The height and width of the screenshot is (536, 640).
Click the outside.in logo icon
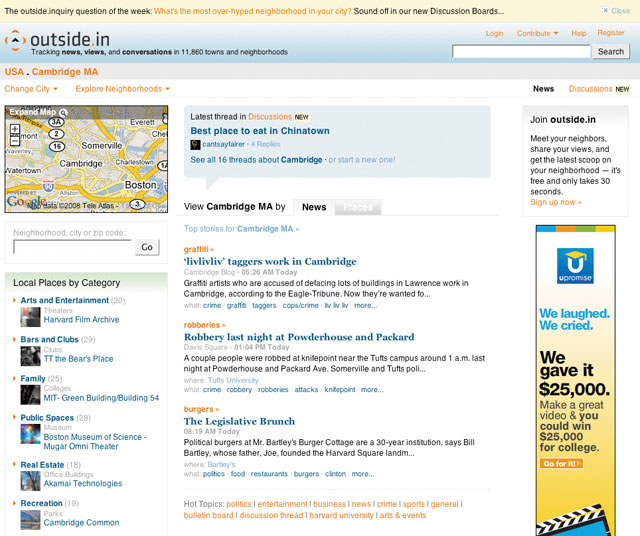[15, 40]
